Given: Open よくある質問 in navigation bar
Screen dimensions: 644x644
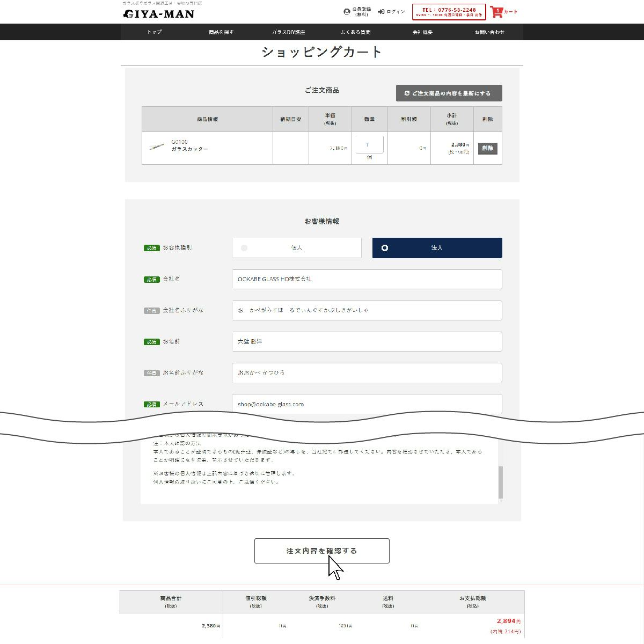Looking at the screenshot, I should (x=355, y=32).
